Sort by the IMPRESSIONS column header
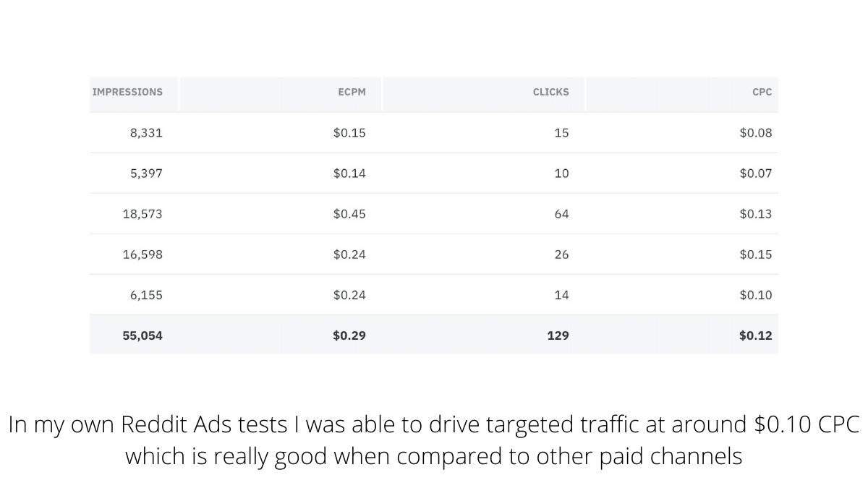Image resolution: width=868 pixels, height=488 pixels. pos(127,92)
